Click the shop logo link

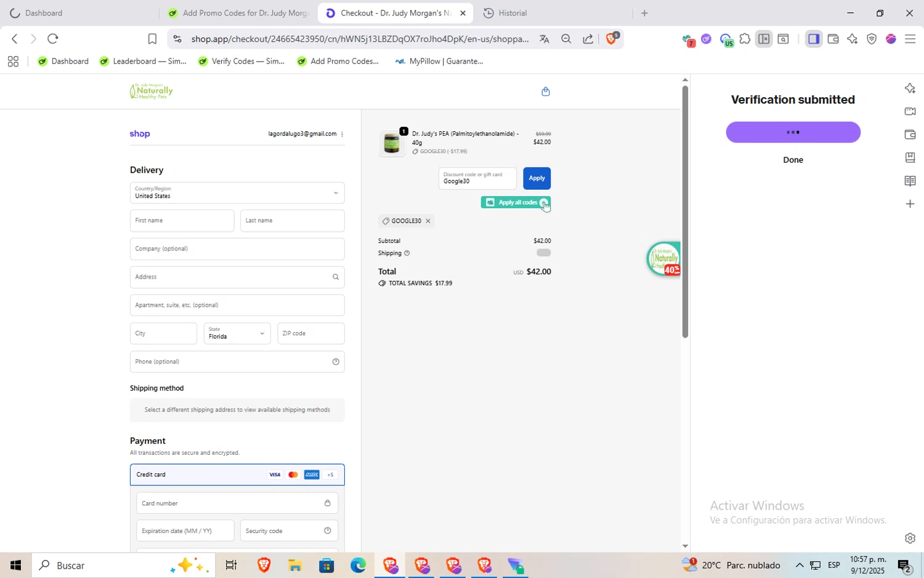[140, 134]
